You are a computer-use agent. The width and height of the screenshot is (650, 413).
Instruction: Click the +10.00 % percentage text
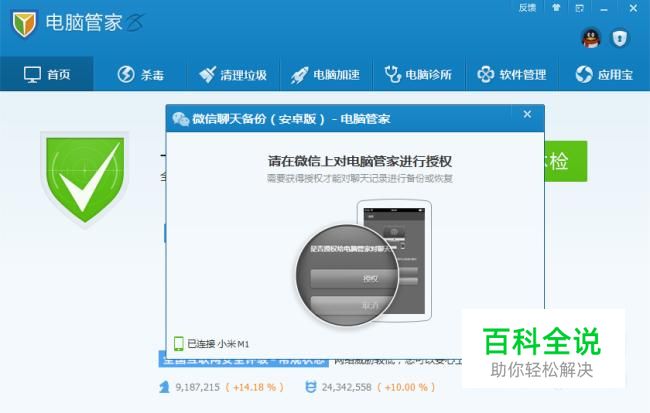click(406, 387)
